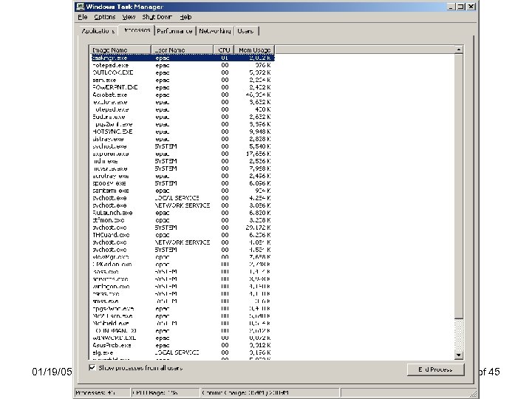Viewport: 532px width, 399px height.
Task: Open the Help menu
Action: (x=185, y=17)
